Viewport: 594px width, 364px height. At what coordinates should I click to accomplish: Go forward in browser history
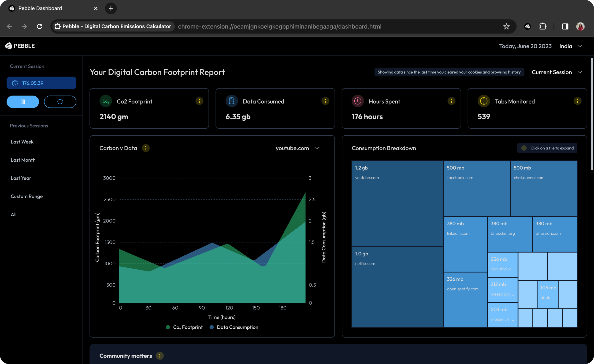[x=24, y=26]
